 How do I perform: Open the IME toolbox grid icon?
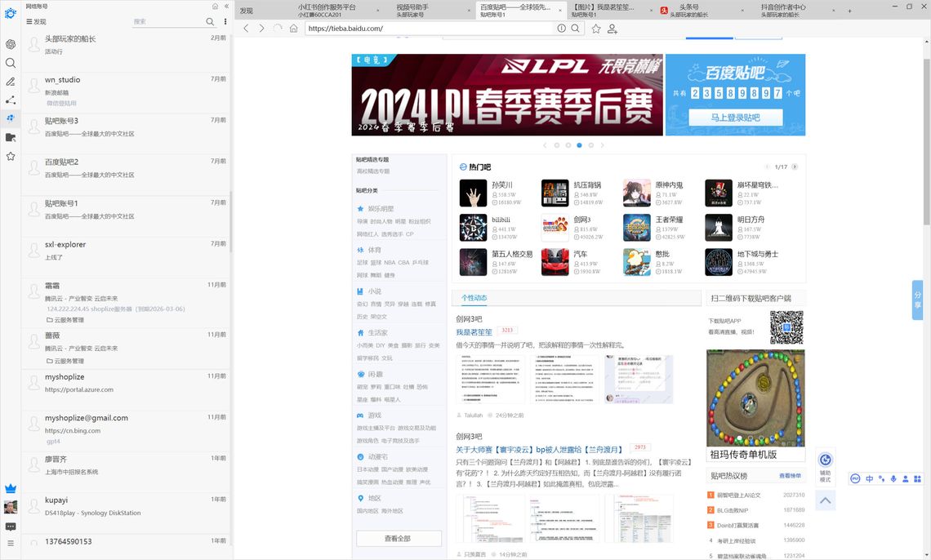tap(917, 478)
